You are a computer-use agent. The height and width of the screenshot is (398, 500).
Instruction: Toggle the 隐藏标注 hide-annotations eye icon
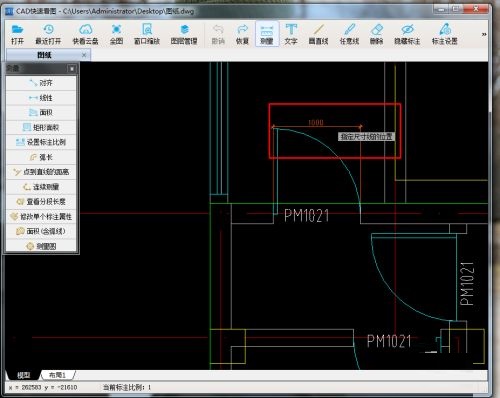(x=407, y=34)
